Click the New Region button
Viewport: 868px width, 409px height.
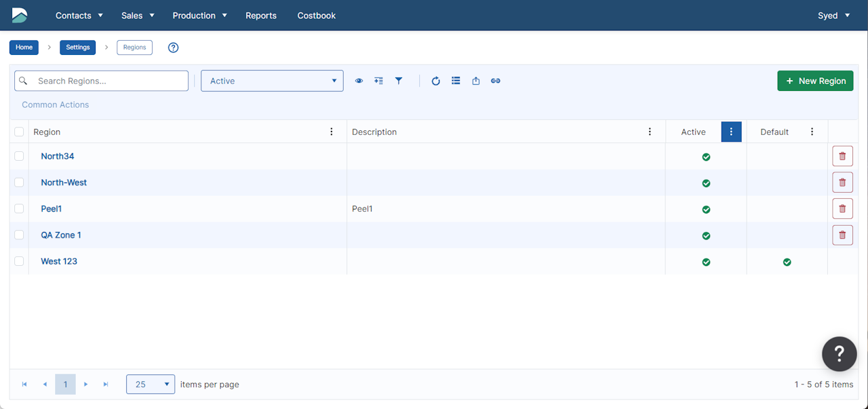coord(815,81)
